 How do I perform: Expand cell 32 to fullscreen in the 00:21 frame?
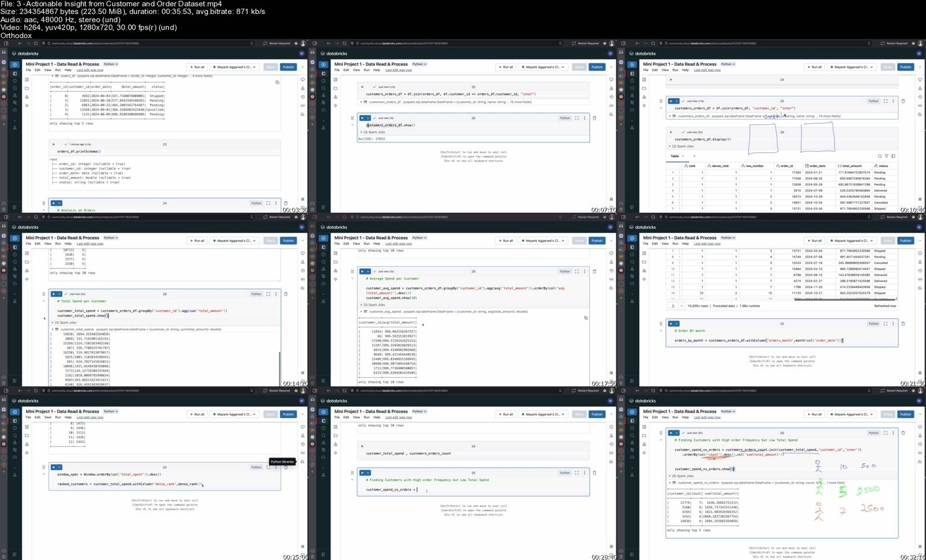pyautogui.click(x=885, y=323)
